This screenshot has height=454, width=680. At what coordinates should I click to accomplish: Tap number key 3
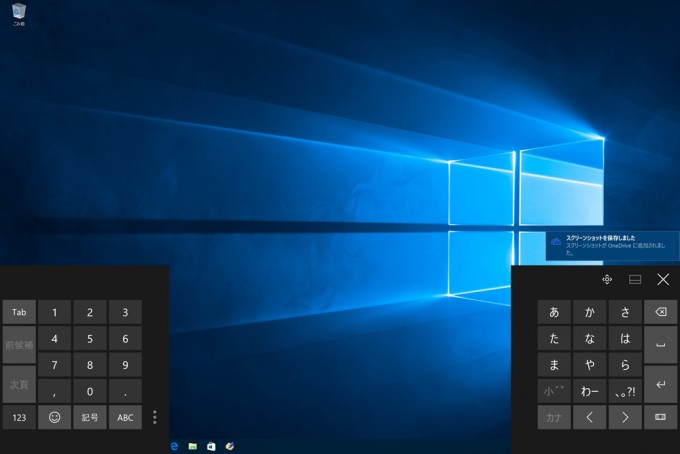[x=125, y=312]
